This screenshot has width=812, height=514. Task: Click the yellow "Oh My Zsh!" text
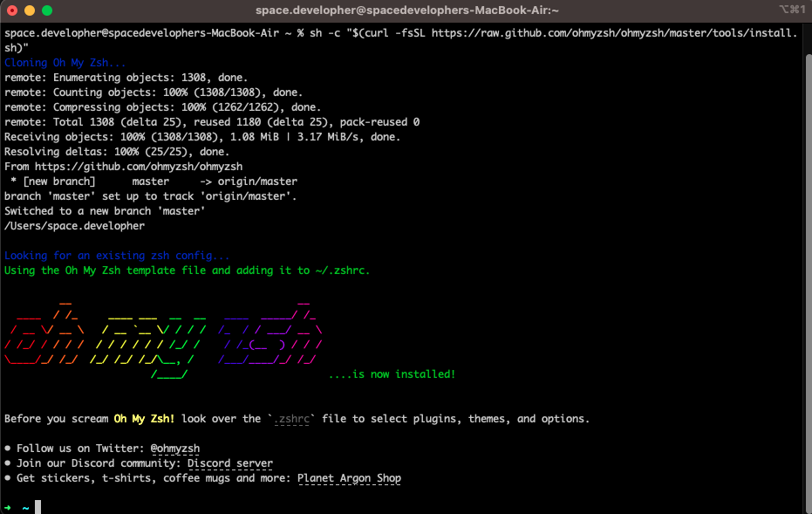pos(144,419)
